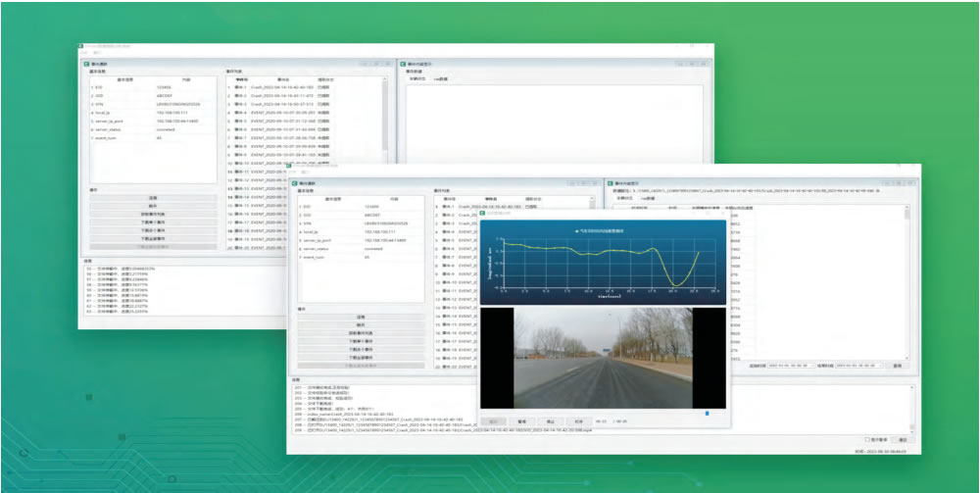Image resolution: width=980 pixels, height=493 pixels.
Task: Click the 获取事件列表 button in the front window
Action: click(360, 333)
